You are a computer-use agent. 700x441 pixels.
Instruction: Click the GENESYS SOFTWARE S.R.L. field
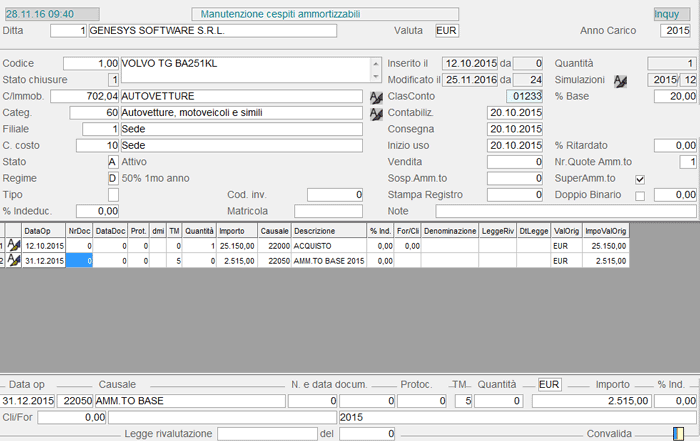(212, 31)
